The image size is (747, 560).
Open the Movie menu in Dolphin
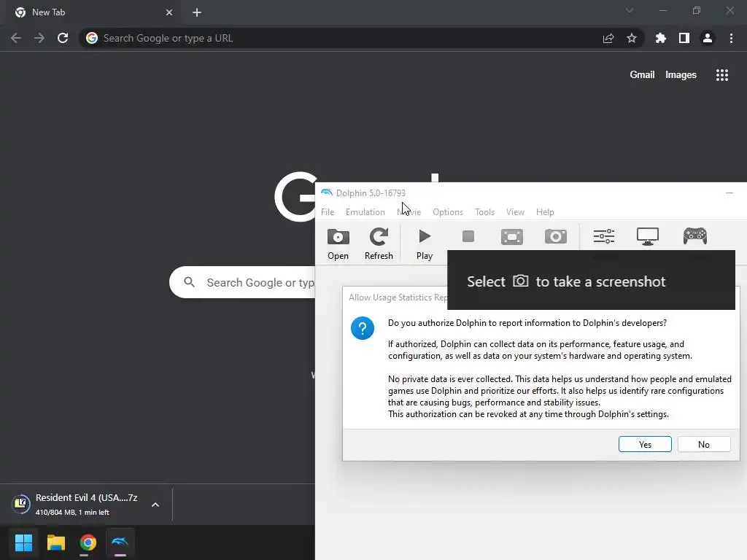tap(409, 212)
